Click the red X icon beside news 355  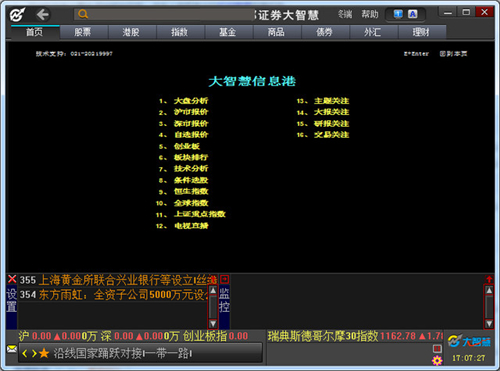pyautogui.click(x=12, y=279)
